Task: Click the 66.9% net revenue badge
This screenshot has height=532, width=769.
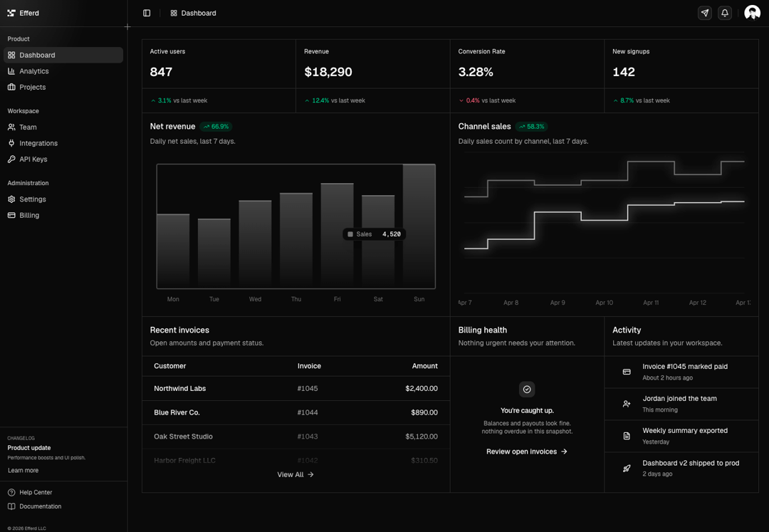Action: click(x=216, y=127)
